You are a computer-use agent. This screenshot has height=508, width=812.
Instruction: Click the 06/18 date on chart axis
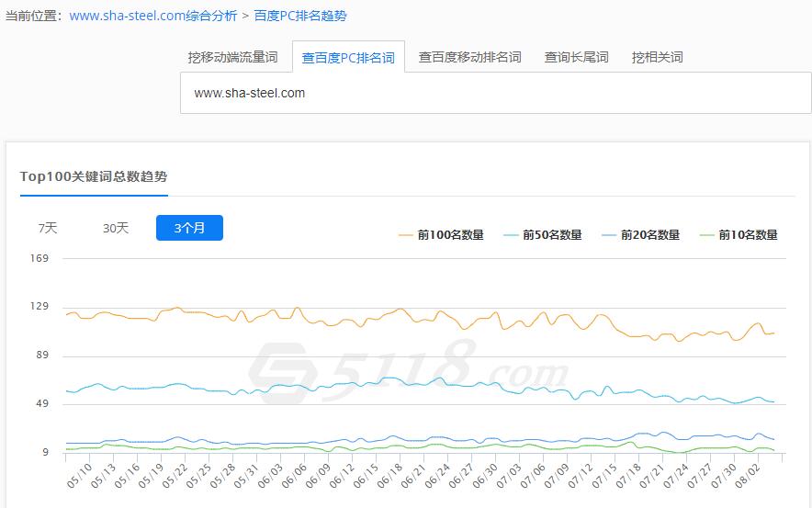(x=390, y=478)
